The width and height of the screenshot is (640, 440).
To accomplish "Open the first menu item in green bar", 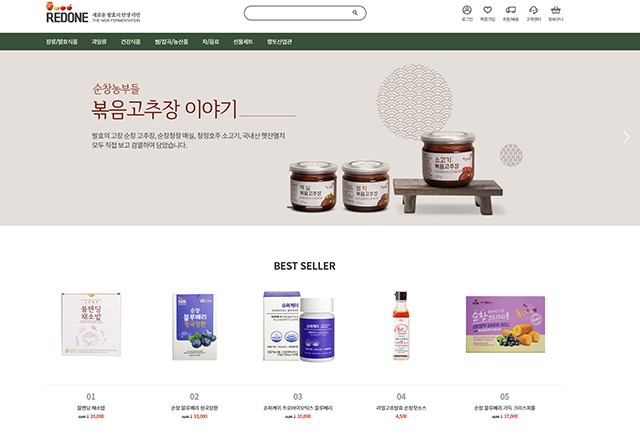I will click(x=62, y=42).
